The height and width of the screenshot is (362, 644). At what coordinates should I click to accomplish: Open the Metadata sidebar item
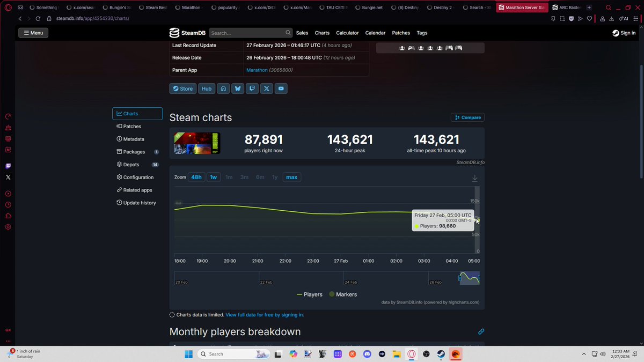coord(137,139)
